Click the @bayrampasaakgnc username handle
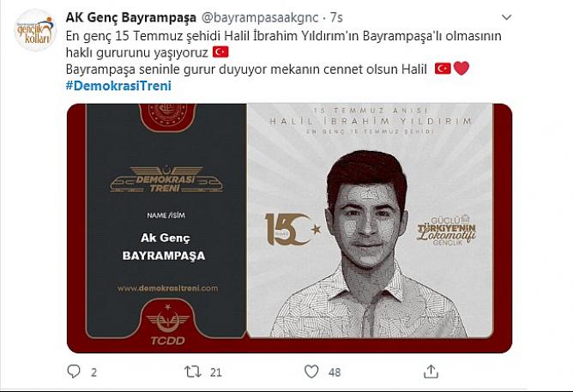573x392 pixels. pos(260,17)
